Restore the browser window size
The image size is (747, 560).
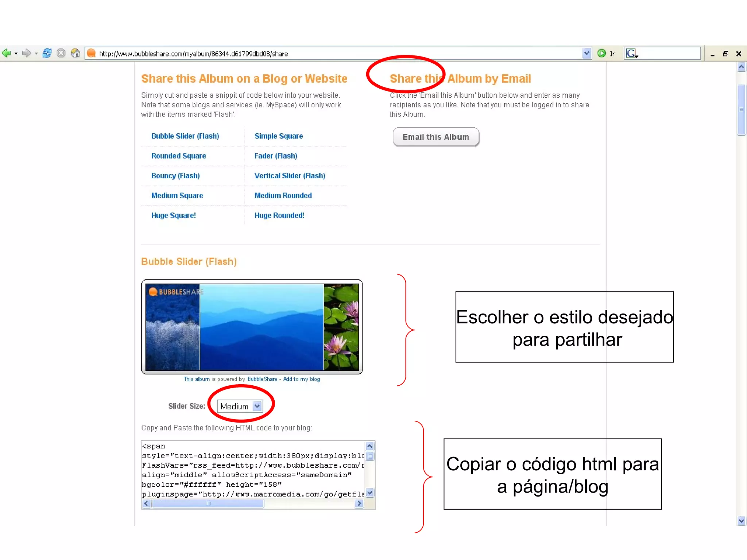pos(725,54)
